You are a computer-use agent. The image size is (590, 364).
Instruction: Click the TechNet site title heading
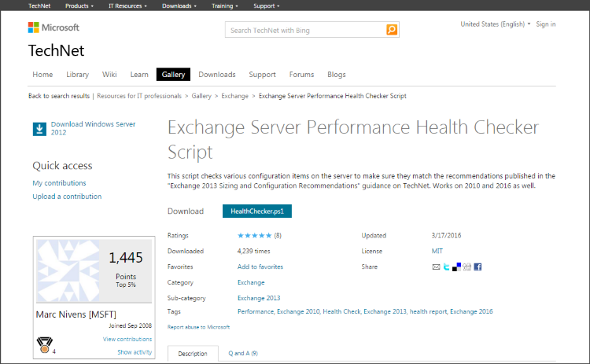pos(56,51)
